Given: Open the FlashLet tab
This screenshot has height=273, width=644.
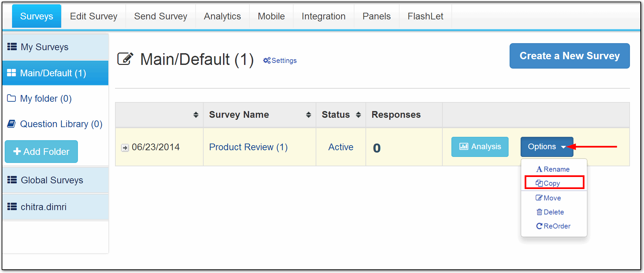Looking at the screenshot, I should [425, 16].
